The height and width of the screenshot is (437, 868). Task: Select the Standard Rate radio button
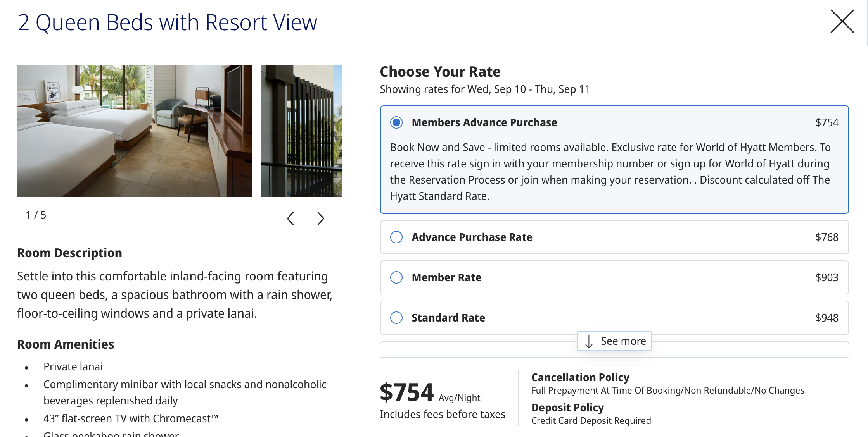coord(396,318)
